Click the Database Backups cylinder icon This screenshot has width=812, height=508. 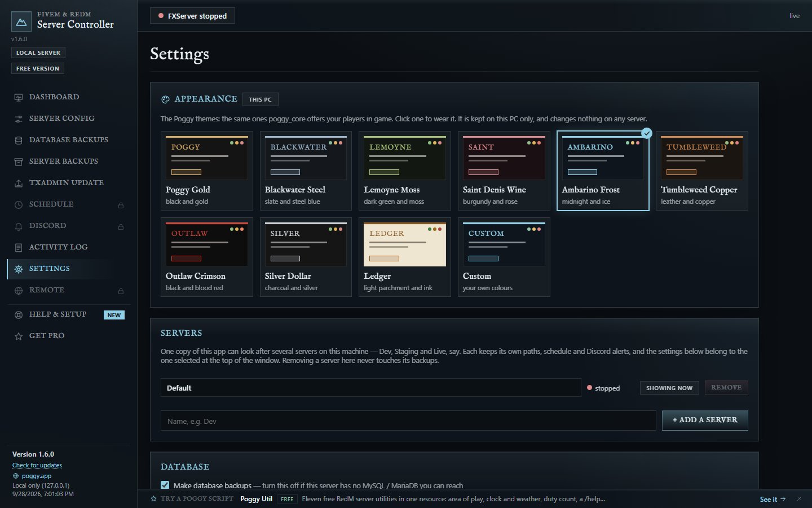19,141
